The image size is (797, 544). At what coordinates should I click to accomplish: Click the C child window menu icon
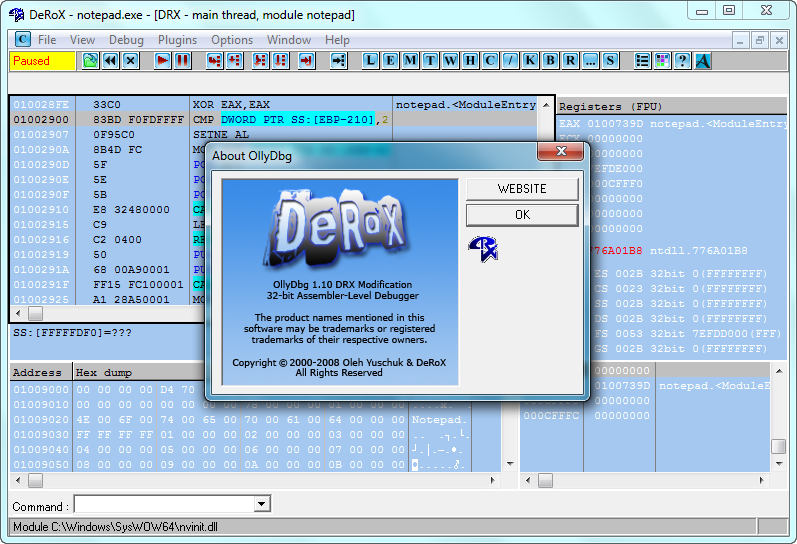22,39
